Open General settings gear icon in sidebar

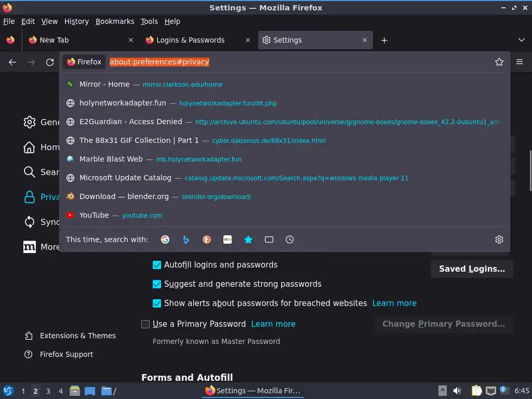point(30,122)
